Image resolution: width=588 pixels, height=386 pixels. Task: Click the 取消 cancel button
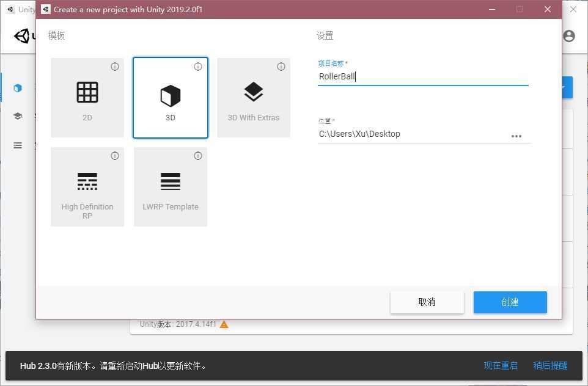tap(427, 302)
